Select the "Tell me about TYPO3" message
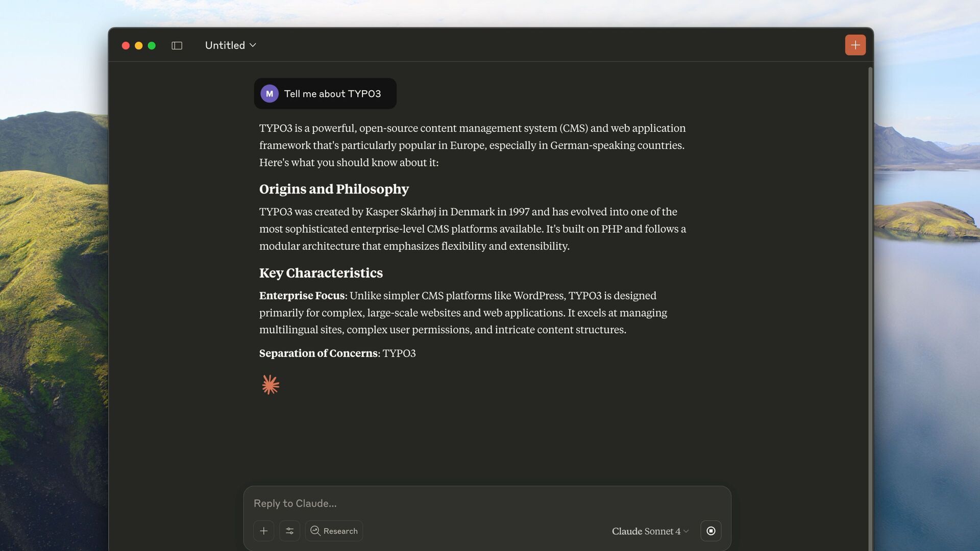 coord(332,94)
